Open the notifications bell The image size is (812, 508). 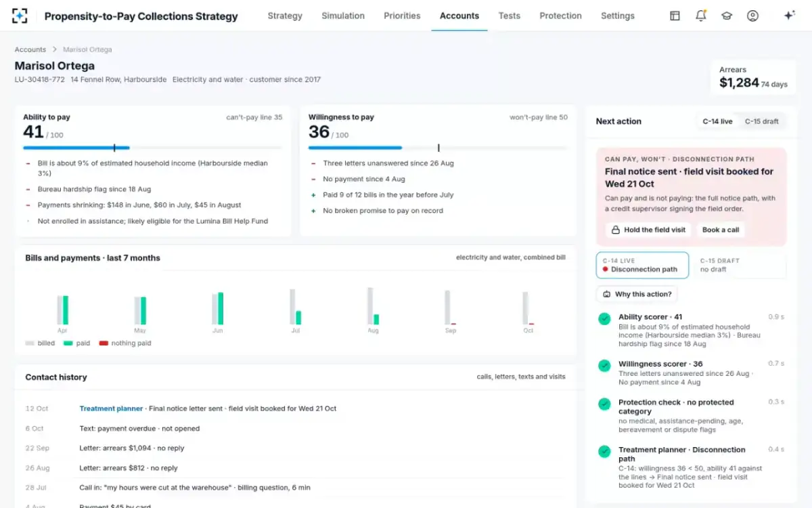coord(701,16)
